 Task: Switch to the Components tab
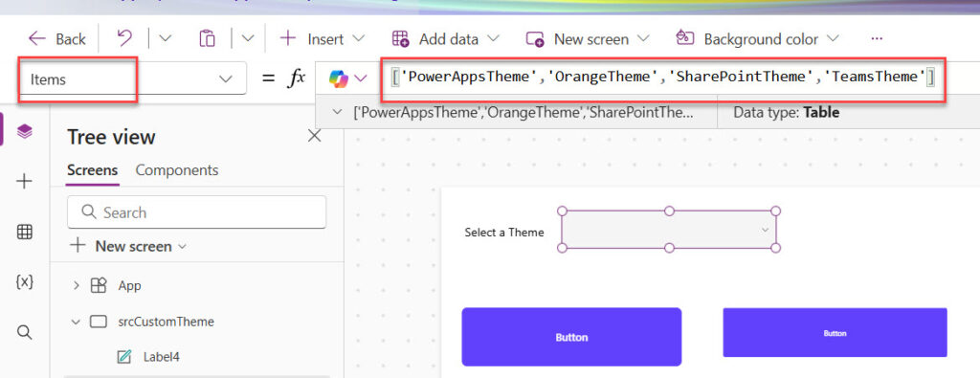click(x=177, y=170)
